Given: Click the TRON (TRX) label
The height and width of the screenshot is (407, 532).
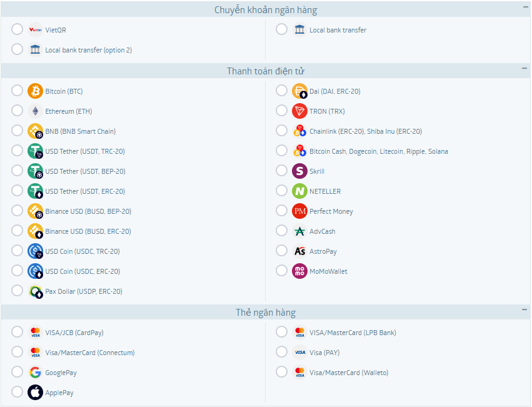Looking at the screenshot, I should pos(327,111).
